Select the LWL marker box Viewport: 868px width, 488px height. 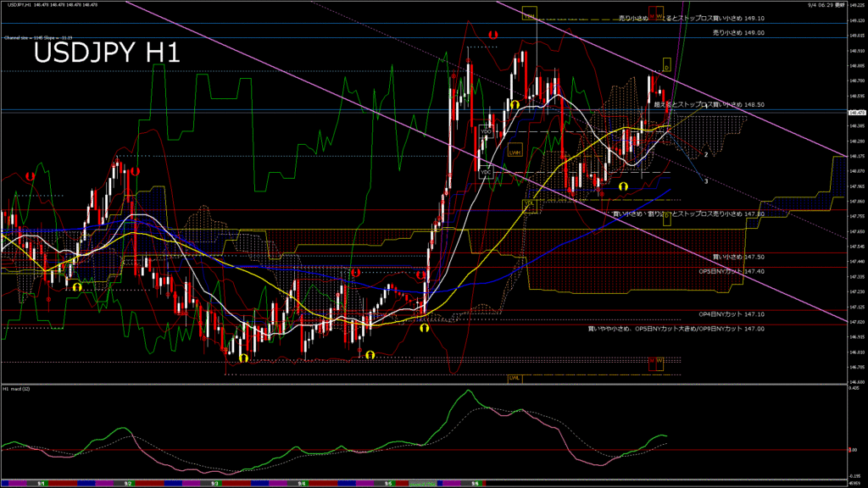pos(514,378)
